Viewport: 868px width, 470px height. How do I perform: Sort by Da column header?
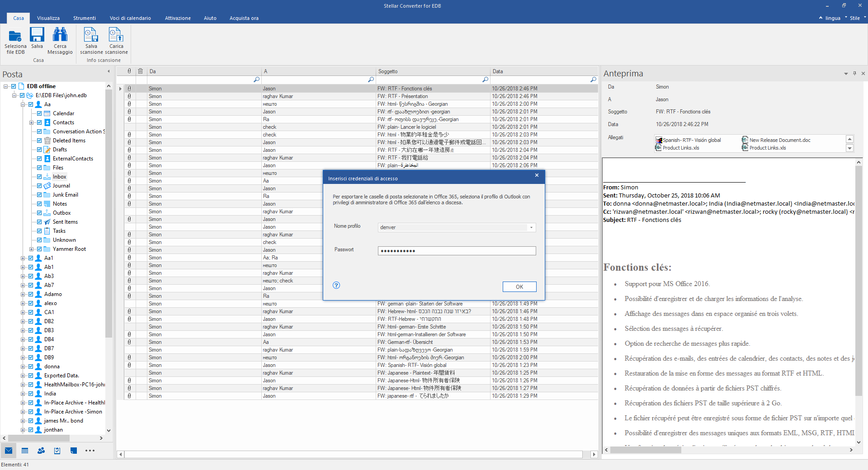[204, 71]
